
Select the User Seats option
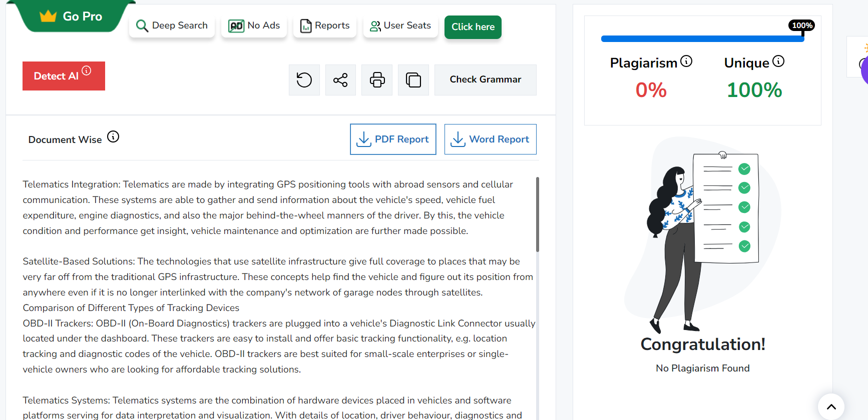coord(400,25)
